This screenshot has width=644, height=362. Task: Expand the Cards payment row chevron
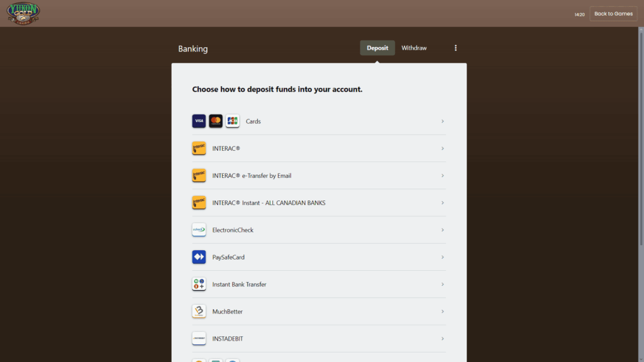[442, 121]
